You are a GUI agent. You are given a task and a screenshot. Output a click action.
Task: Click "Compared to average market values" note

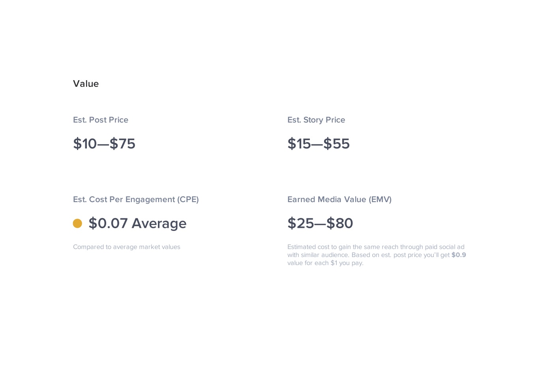click(x=127, y=247)
